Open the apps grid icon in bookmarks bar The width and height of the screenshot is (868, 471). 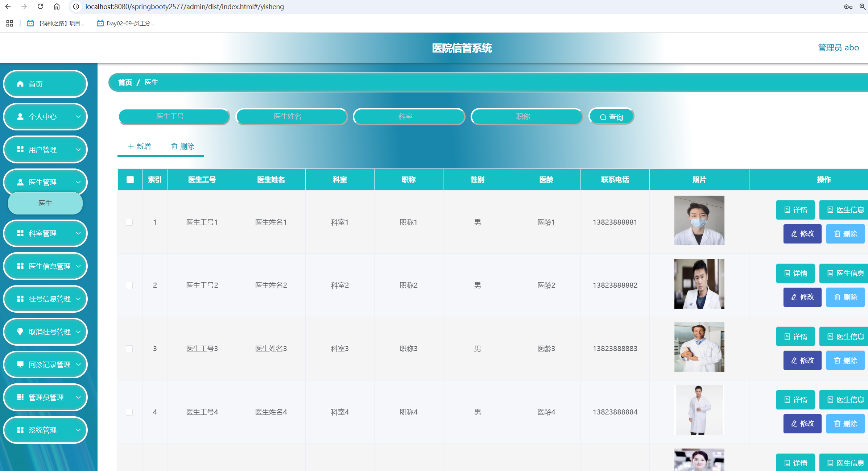click(x=10, y=23)
